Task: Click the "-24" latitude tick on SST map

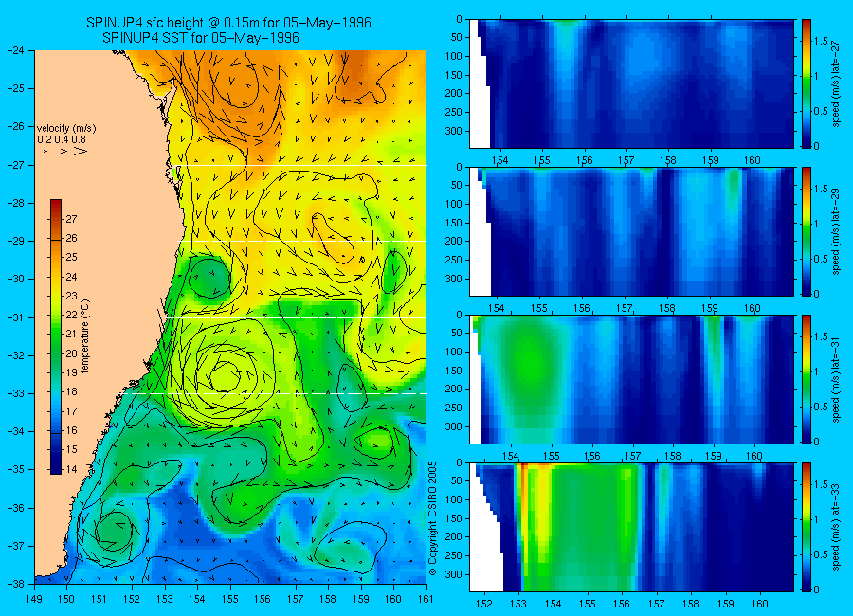Action: coord(16,50)
